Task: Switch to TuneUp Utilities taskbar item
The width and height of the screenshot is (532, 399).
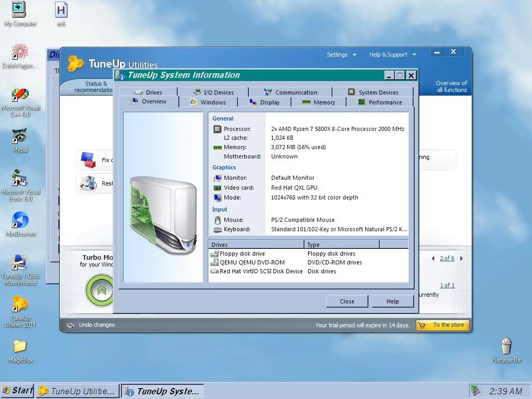Action: click(x=78, y=391)
